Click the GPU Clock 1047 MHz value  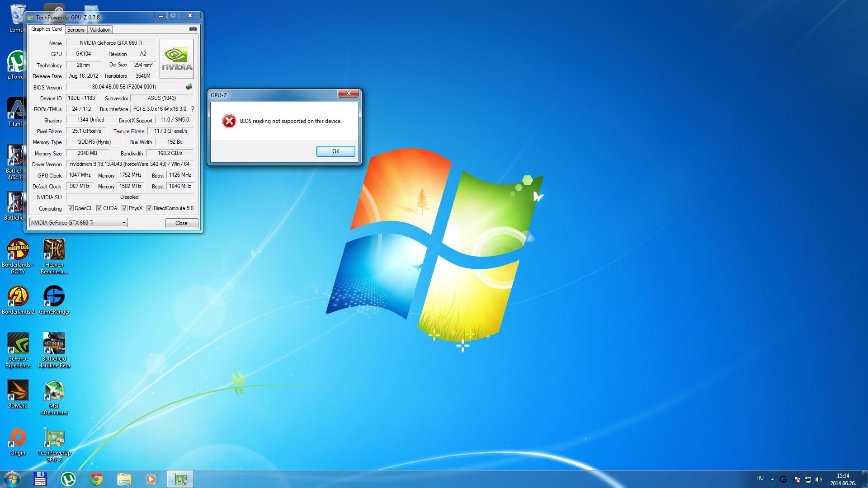click(80, 175)
